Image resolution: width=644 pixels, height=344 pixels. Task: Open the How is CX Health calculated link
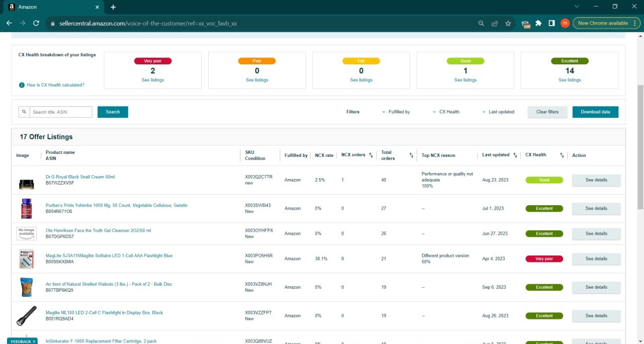[55, 85]
